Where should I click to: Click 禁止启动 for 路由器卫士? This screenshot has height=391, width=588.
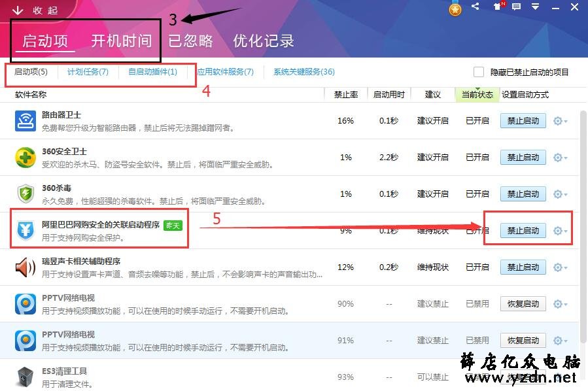[523, 121]
